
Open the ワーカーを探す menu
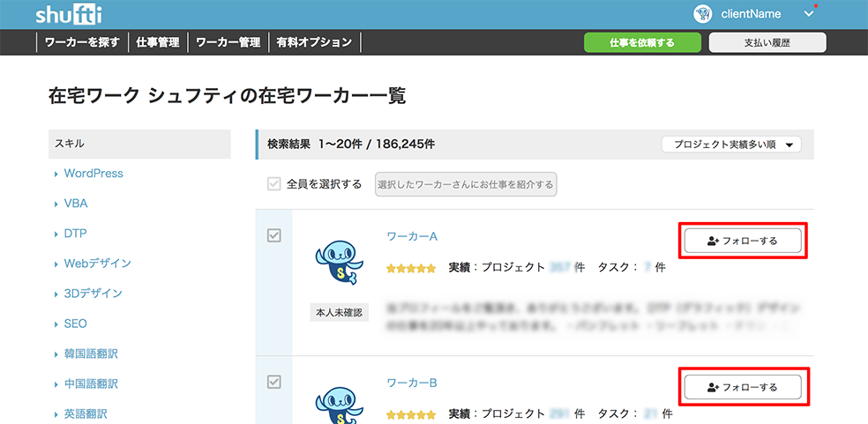click(82, 42)
